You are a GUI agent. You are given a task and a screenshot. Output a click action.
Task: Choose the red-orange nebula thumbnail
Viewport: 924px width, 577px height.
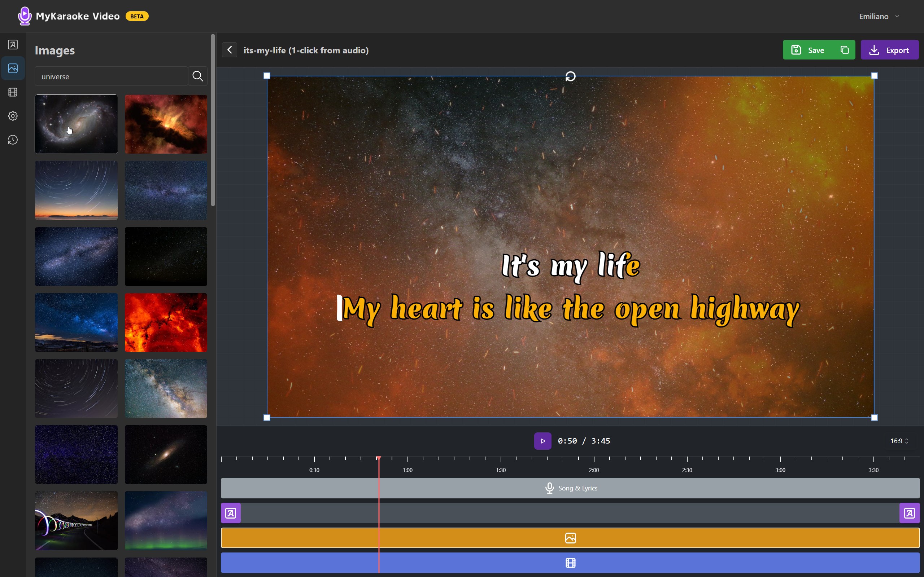pos(166,322)
